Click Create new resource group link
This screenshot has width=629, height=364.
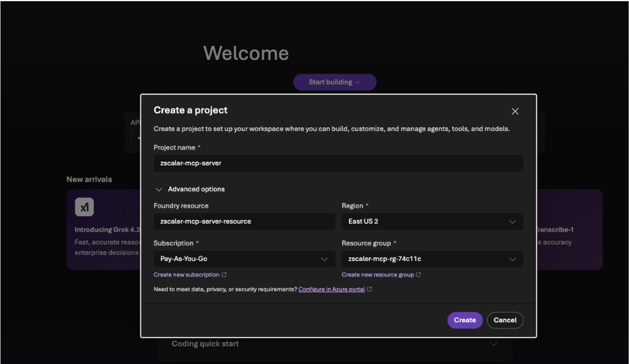point(378,275)
